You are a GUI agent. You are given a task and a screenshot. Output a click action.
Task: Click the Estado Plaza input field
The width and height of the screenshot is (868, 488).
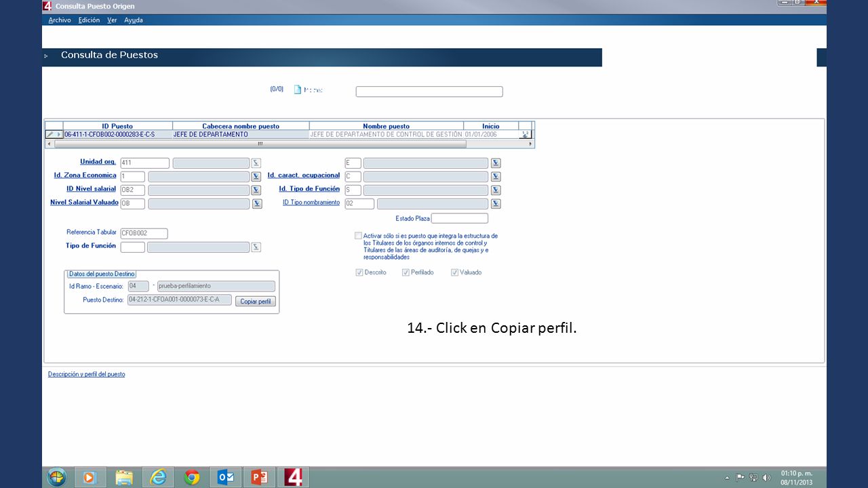click(x=460, y=218)
